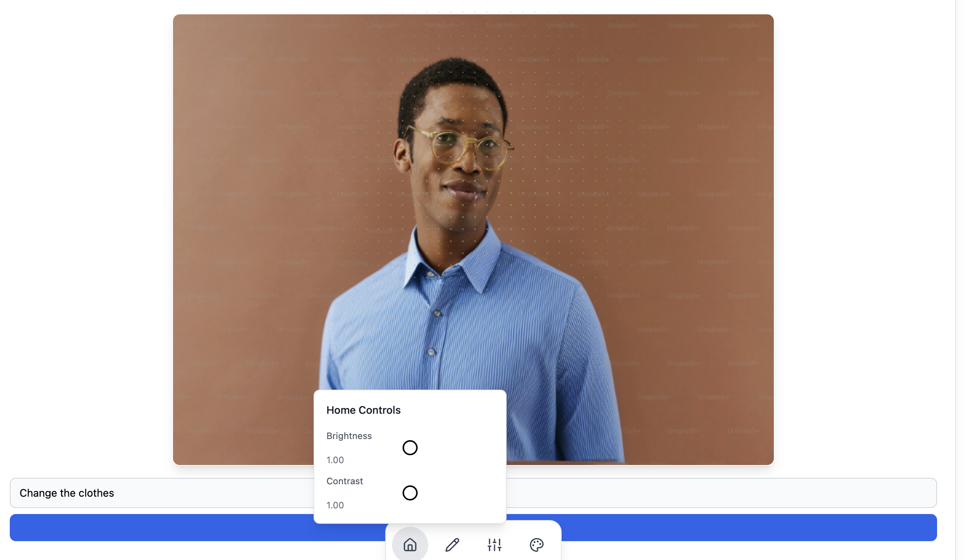The width and height of the screenshot is (974, 560).
Task: Click the page's right vertical scrollbar
Action: 964,269
